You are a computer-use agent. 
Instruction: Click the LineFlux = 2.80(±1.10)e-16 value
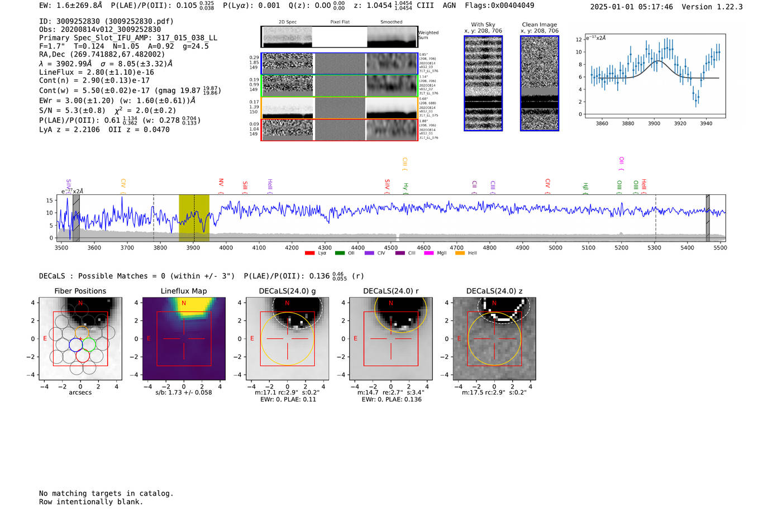[96, 72]
